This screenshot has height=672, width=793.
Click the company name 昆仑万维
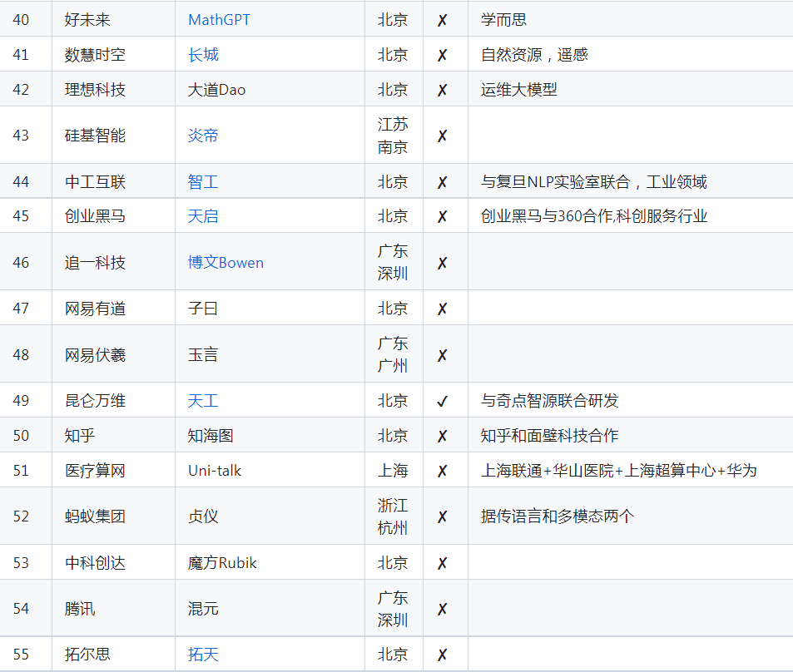click(95, 401)
